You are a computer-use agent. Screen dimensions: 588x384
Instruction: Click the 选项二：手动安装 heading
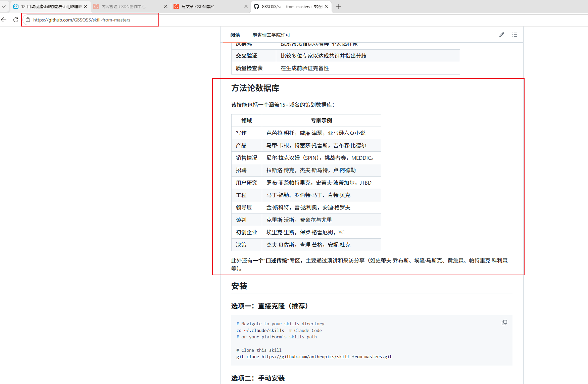(x=258, y=378)
